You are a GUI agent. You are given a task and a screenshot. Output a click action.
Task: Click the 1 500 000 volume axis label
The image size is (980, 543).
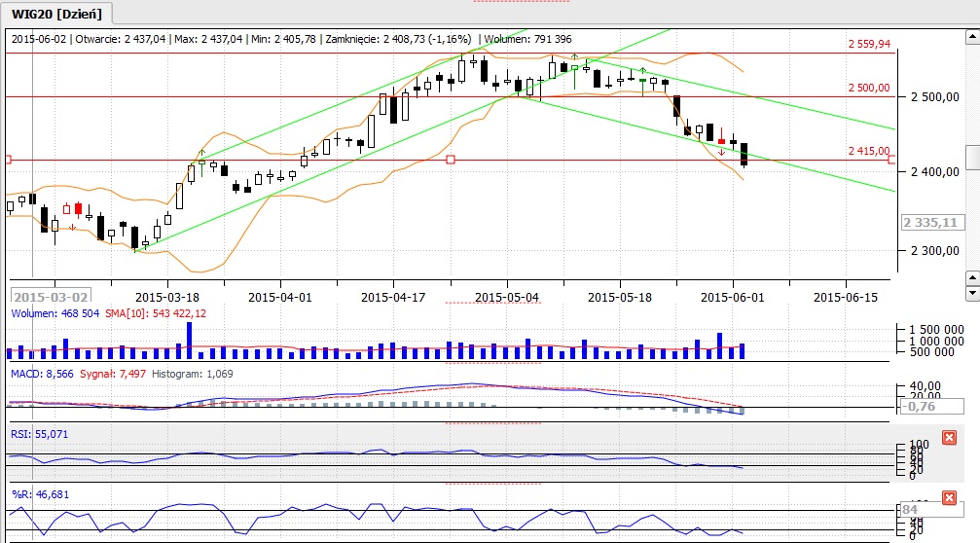coord(936,329)
